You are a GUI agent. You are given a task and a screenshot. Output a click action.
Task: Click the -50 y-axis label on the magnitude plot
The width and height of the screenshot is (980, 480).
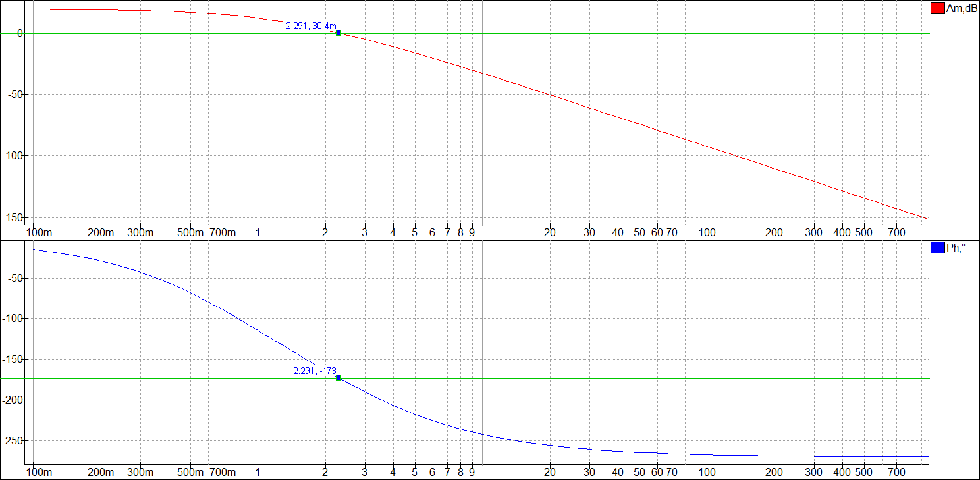click(15, 94)
